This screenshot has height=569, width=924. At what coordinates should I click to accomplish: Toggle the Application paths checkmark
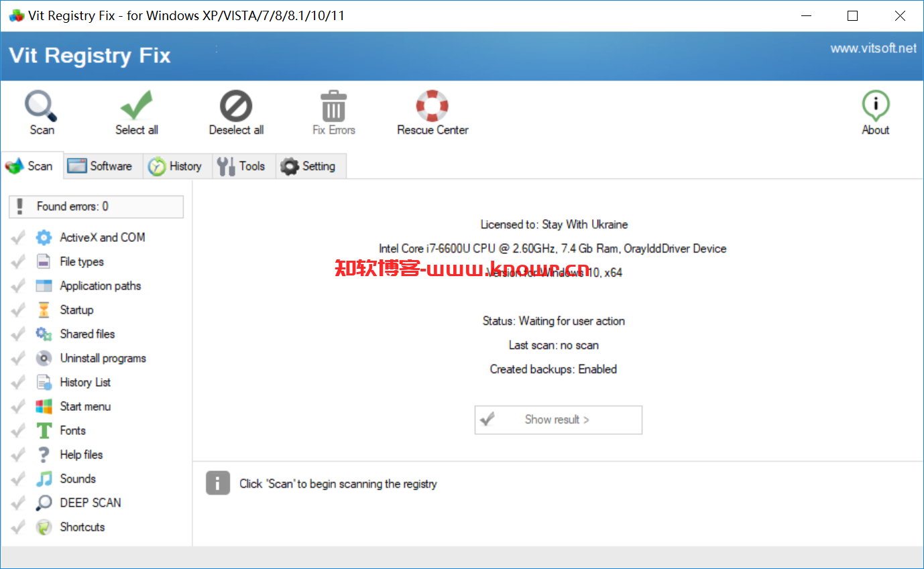coord(19,286)
